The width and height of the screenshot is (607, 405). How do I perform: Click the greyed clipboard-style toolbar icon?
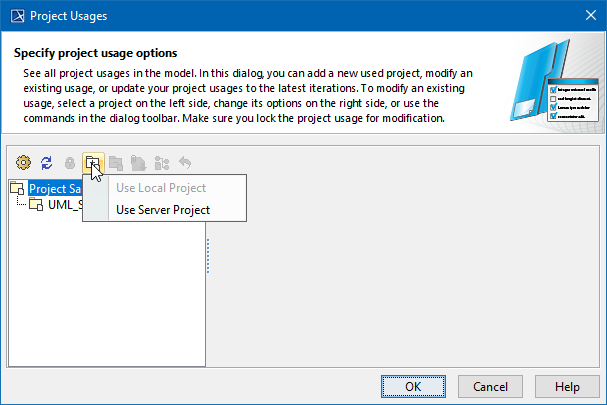tap(138, 161)
